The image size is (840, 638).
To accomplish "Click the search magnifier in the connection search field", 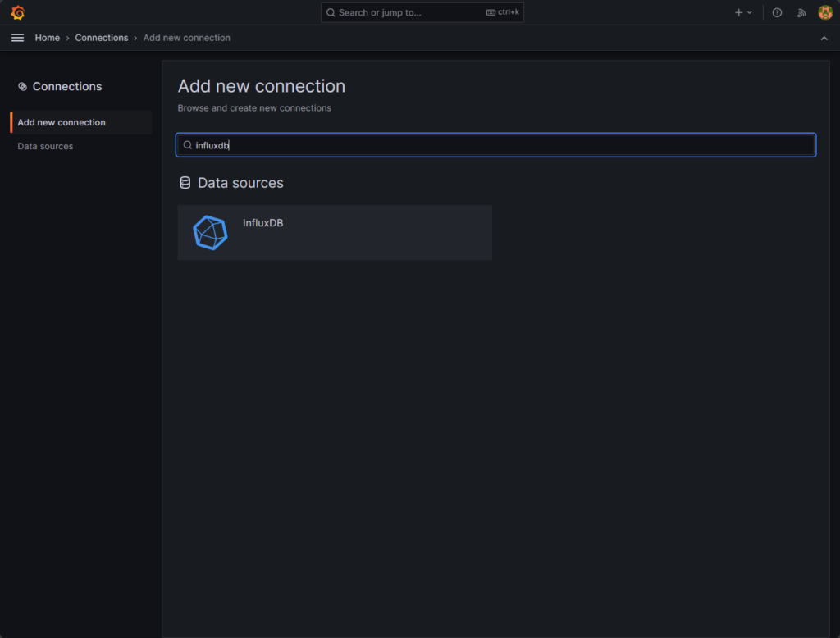I will tap(188, 144).
